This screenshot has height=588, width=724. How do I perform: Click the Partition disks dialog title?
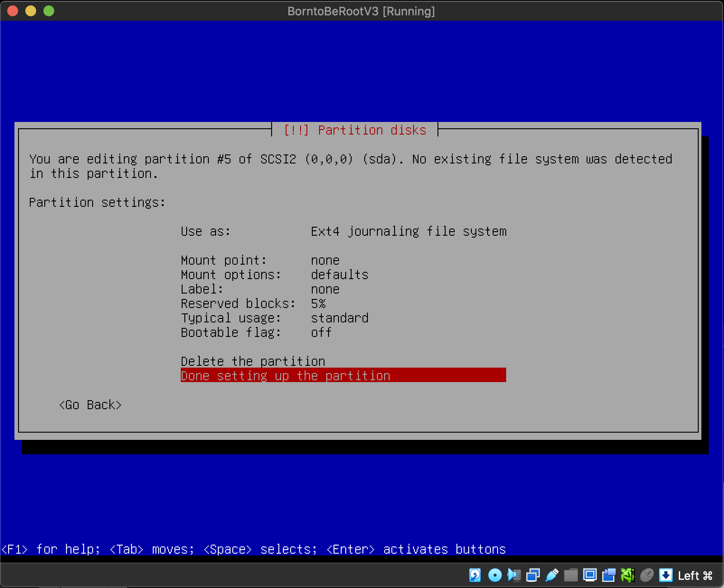(x=355, y=130)
